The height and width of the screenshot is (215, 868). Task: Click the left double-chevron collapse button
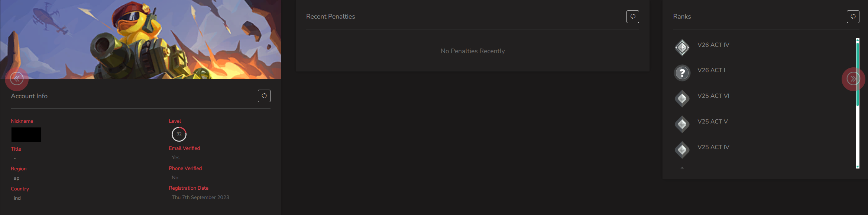pyautogui.click(x=17, y=79)
